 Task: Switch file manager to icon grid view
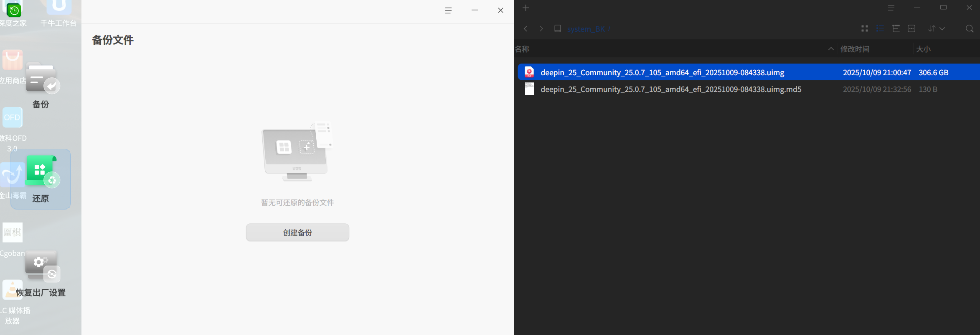point(865,28)
